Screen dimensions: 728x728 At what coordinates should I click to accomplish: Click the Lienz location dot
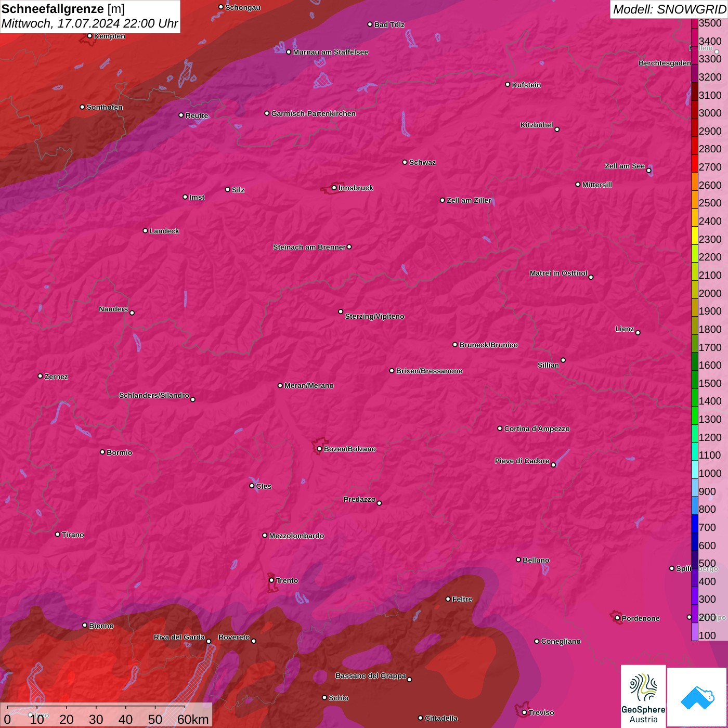pyautogui.click(x=638, y=332)
